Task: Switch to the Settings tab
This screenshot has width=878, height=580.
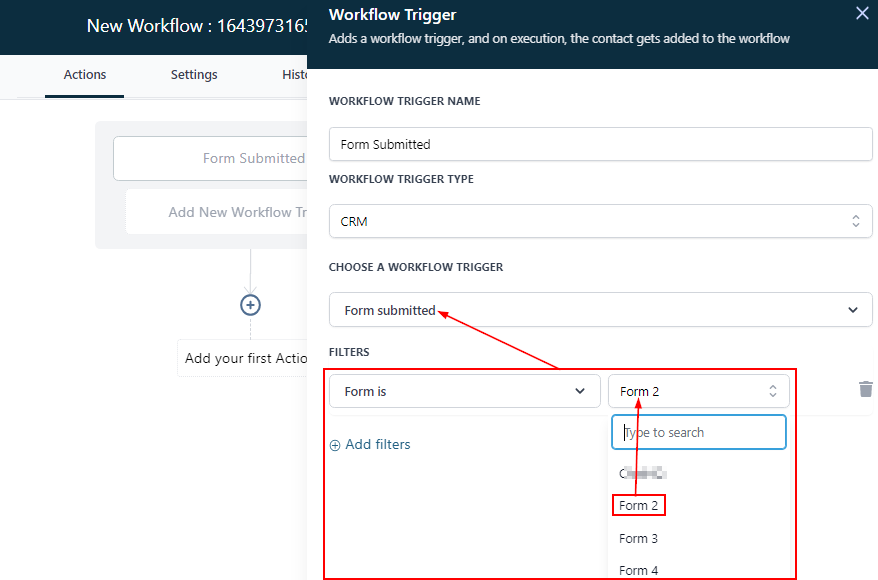Action: tap(194, 75)
